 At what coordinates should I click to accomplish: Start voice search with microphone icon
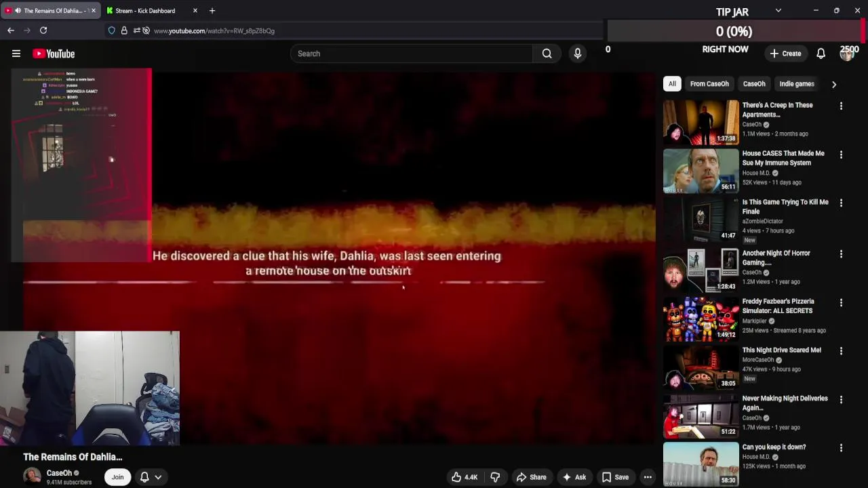pyautogui.click(x=578, y=54)
